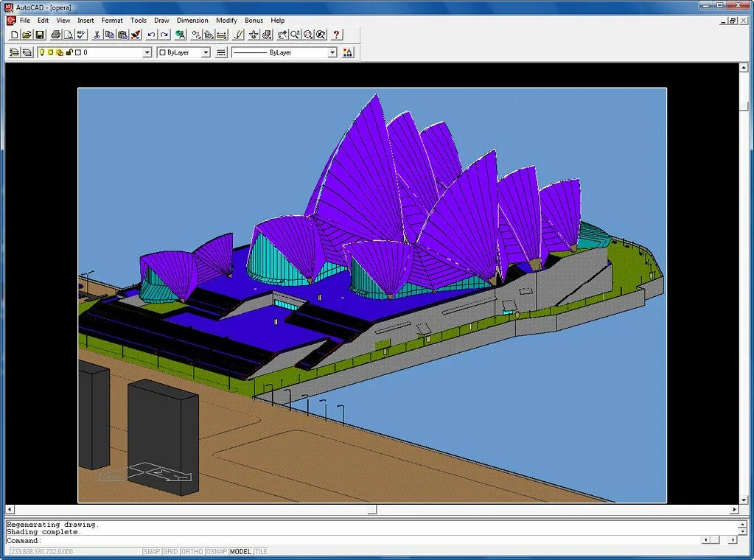Open the Bonus menu

point(254,20)
